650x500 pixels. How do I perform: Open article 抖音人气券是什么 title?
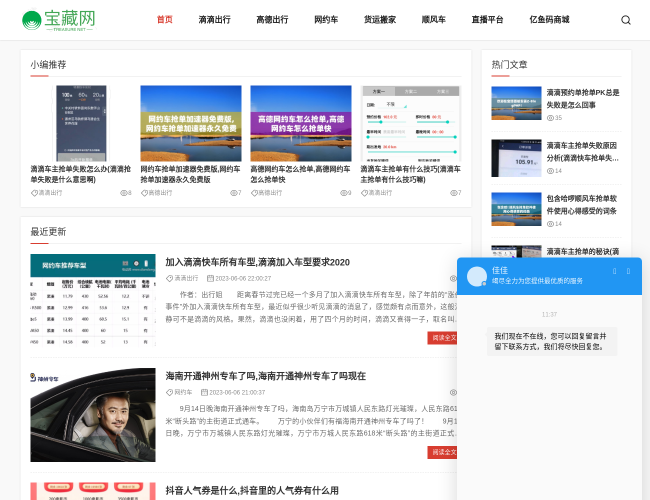pos(252,490)
